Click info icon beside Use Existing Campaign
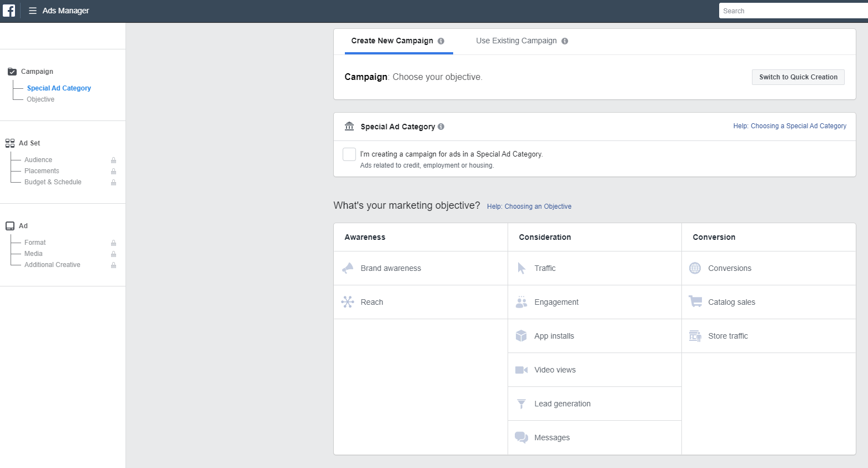This screenshot has width=868, height=468. [x=565, y=41]
